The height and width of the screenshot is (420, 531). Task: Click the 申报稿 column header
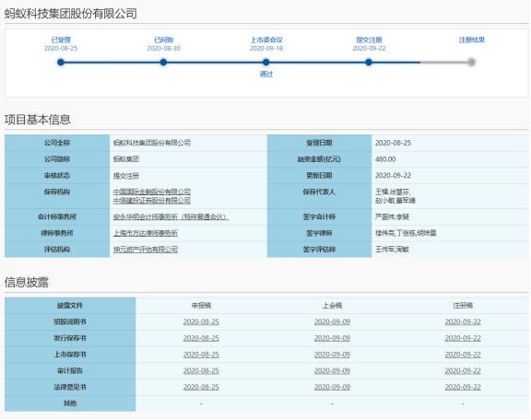tap(201, 306)
